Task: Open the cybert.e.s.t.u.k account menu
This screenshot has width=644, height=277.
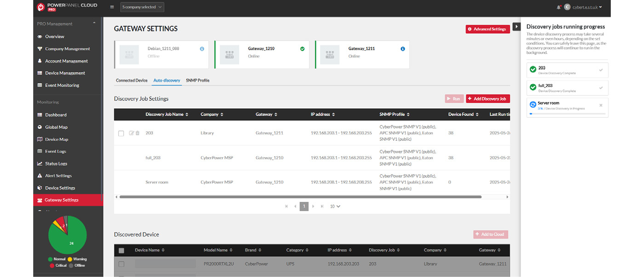Action: (587, 7)
